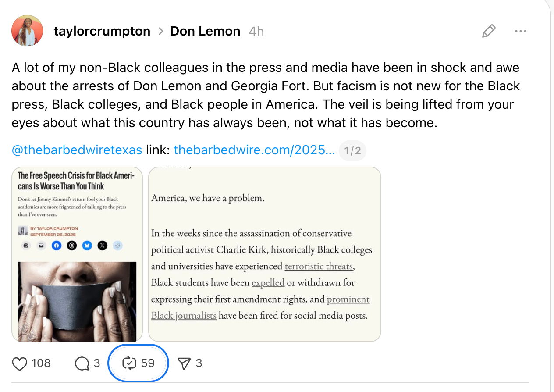Follow the thebarbedwire.com article link
This screenshot has width=554, height=392.
(254, 150)
